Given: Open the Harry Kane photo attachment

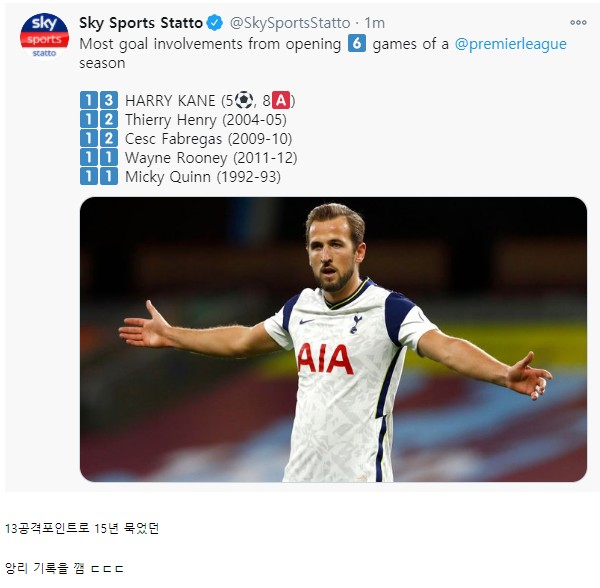Looking at the screenshot, I should [333, 339].
